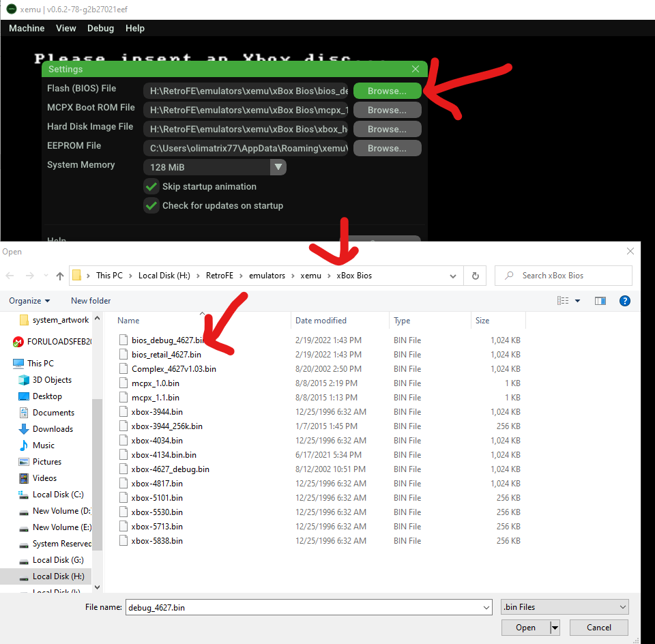Sort files by Name column
Image resolution: width=655 pixels, height=644 pixels.
[128, 321]
